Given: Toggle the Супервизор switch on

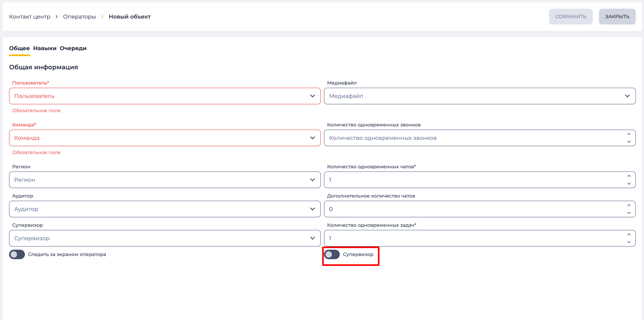Looking at the screenshot, I should (x=332, y=254).
